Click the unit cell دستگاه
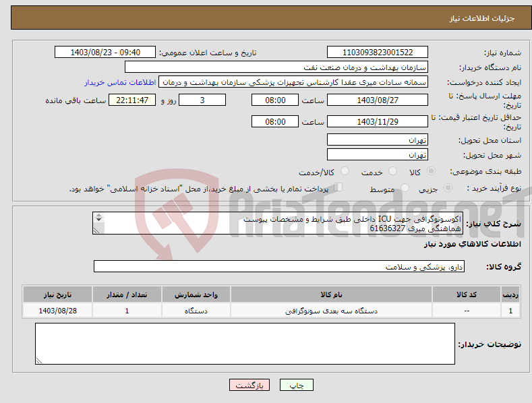This screenshot has height=403, width=532. pos(196,311)
